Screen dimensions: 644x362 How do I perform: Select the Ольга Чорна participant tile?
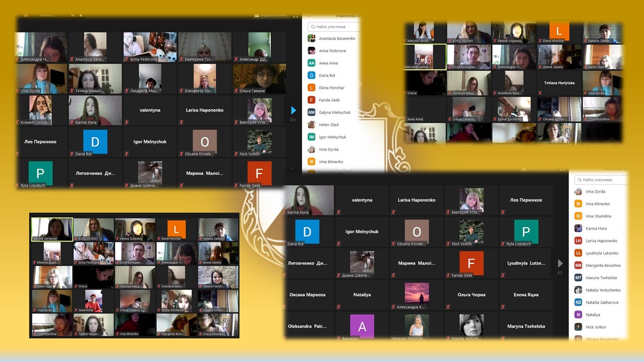click(x=471, y=295)
